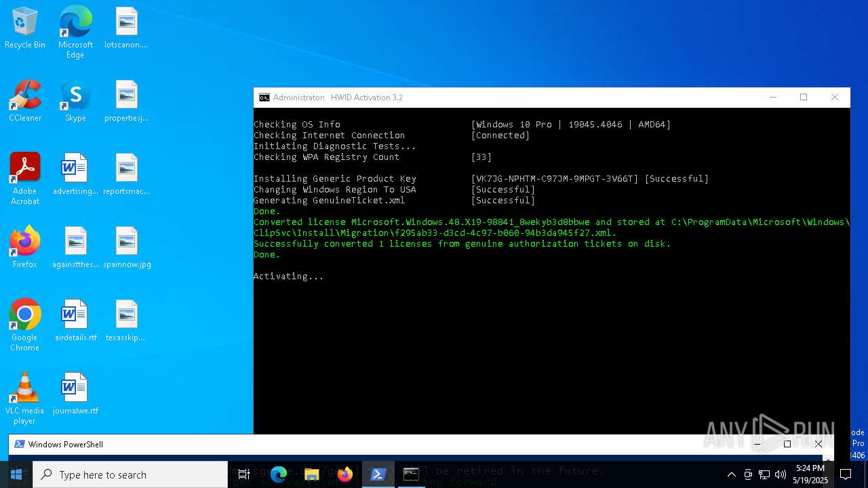The height and width of the screenshot is (488, 868).
Task: Open HWID Activation window system menu icon
Action: click(x=264, y=98)
